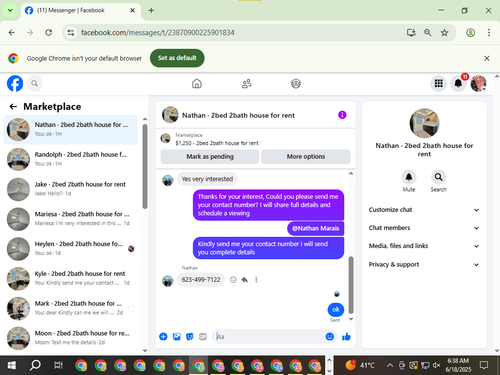Open the volume control in system tray
This screenshot has width=500, height=375.
click(x=436, y=366)
